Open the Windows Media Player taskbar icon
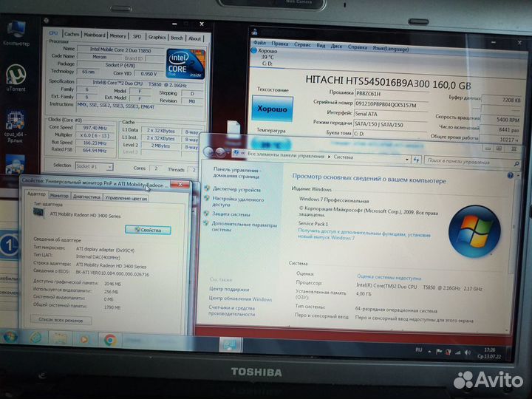 click(84, 339)
